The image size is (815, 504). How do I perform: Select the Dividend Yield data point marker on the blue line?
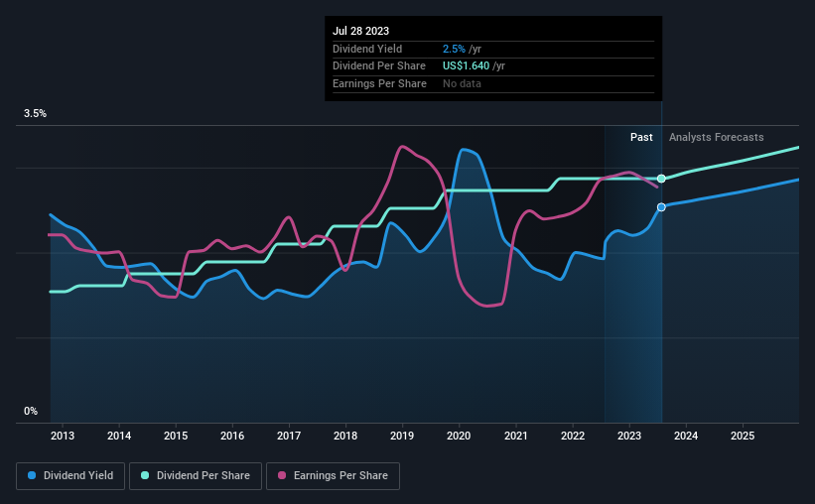(x=661, y=207)
